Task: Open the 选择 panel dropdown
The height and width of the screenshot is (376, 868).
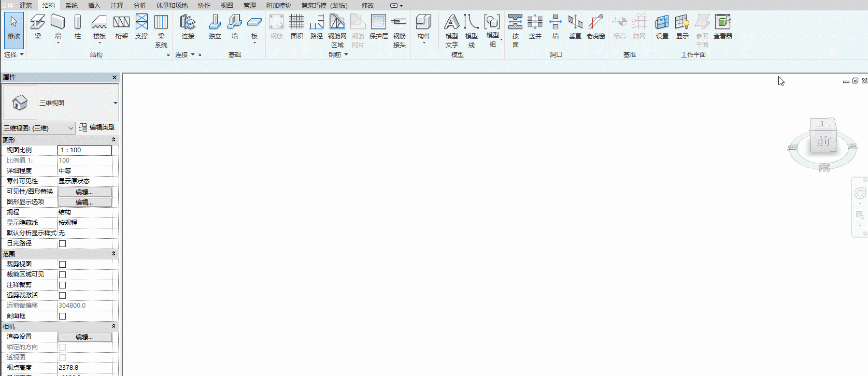Action: click(x=14, y=54)
